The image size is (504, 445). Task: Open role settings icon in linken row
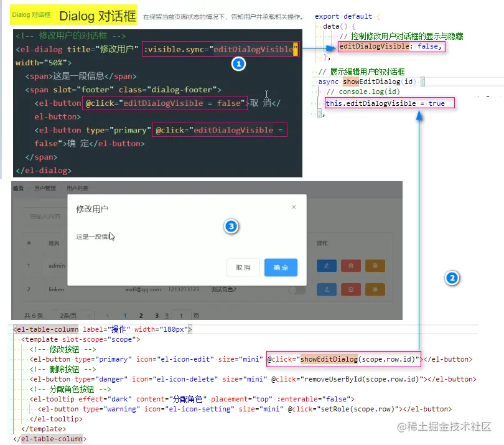[x=375, y=289]
